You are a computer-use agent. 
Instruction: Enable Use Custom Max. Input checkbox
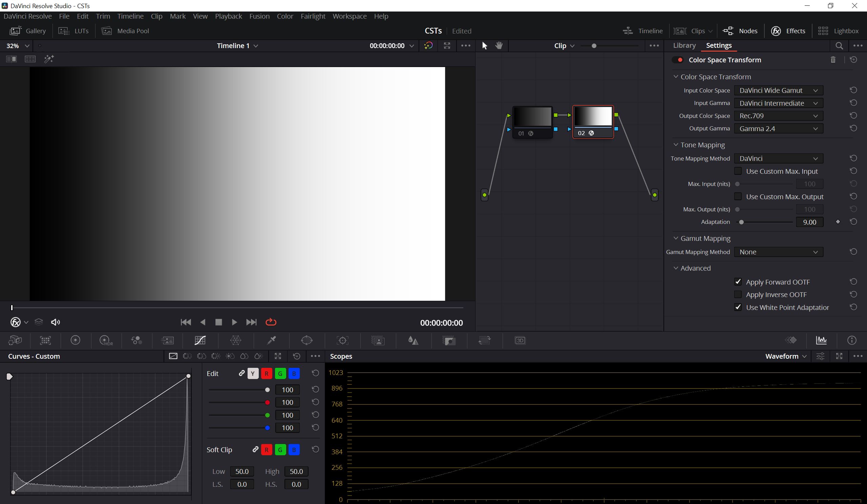pos(738,171)
